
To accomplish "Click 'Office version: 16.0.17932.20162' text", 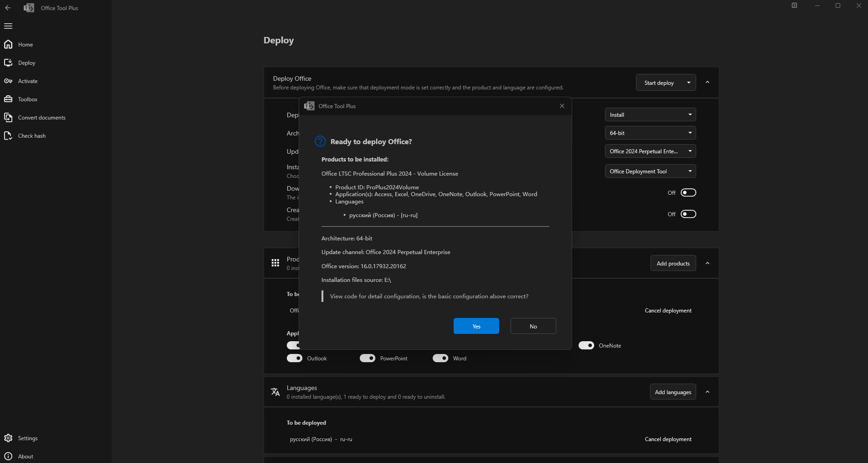I will (x=364, y=266).
